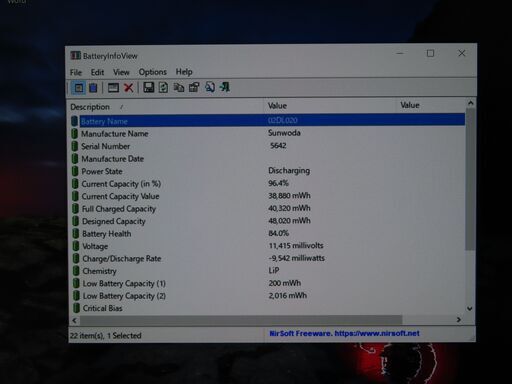Save selected items with the floppy disk icon
This screenshot has width=512, height=384.
point(148,88)
